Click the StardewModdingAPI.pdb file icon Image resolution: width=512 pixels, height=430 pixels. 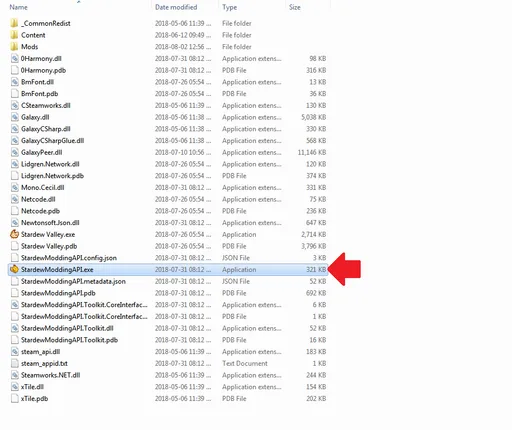pos(14,293)
